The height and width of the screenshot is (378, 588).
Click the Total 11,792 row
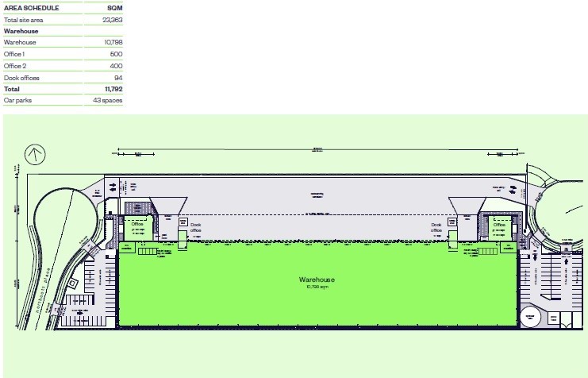[x=63, y=89]
